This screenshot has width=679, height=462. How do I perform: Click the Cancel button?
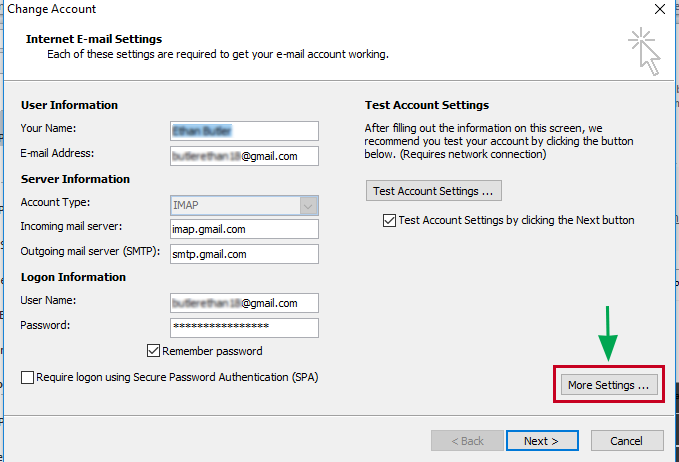tap(627, 441)
